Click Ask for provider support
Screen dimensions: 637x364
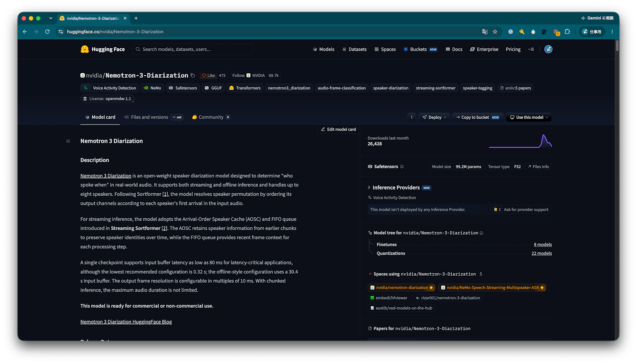pyautogui.click(x=521, y=209)
